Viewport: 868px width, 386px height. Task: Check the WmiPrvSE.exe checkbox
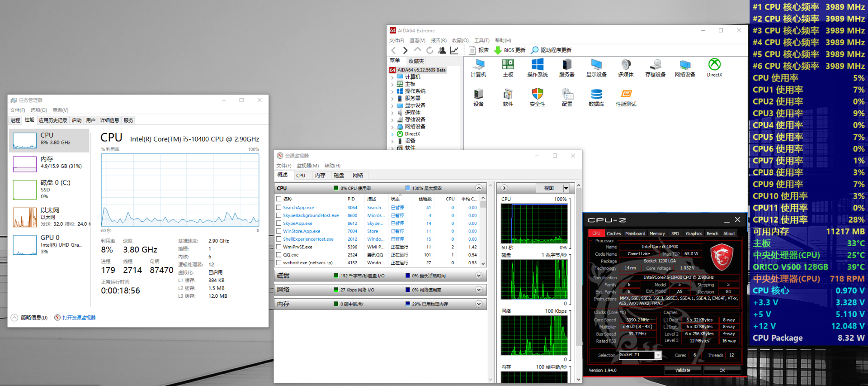pyautogui.click(x=278, y=247)
